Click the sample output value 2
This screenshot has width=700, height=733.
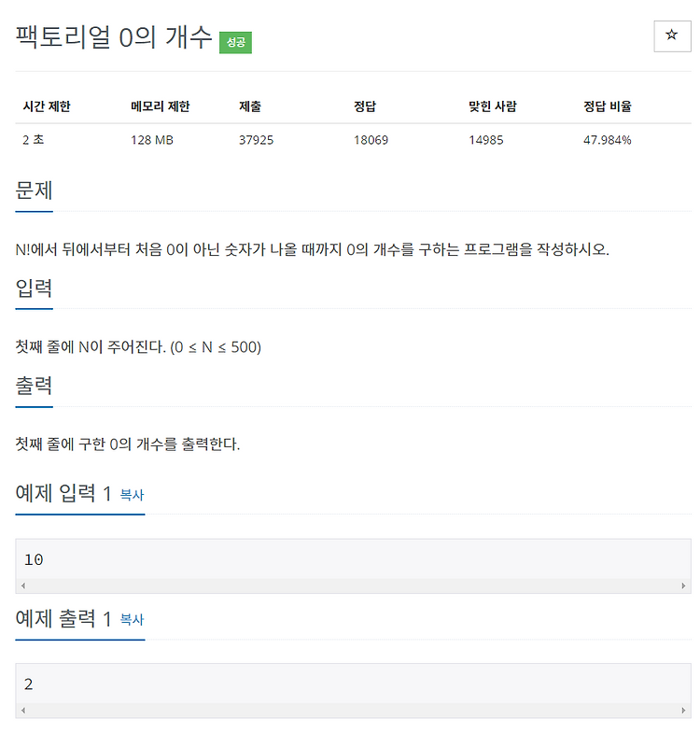click(29, 684)
